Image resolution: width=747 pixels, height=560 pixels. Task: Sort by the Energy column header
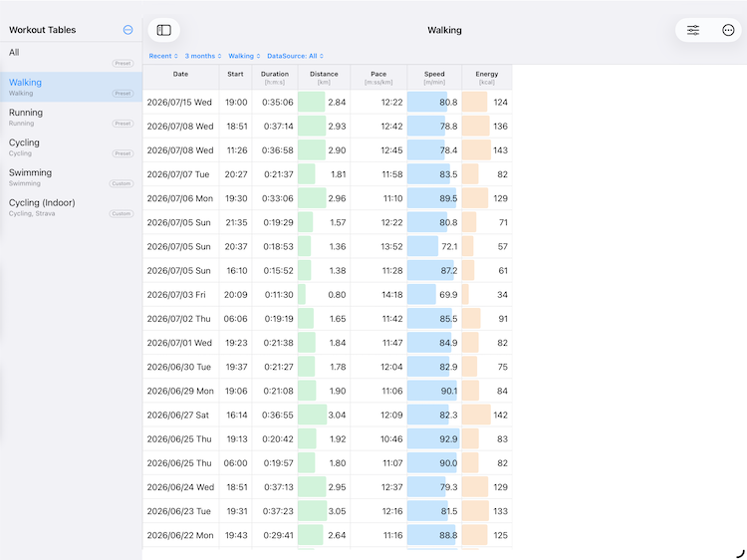[x=487, y=77]
